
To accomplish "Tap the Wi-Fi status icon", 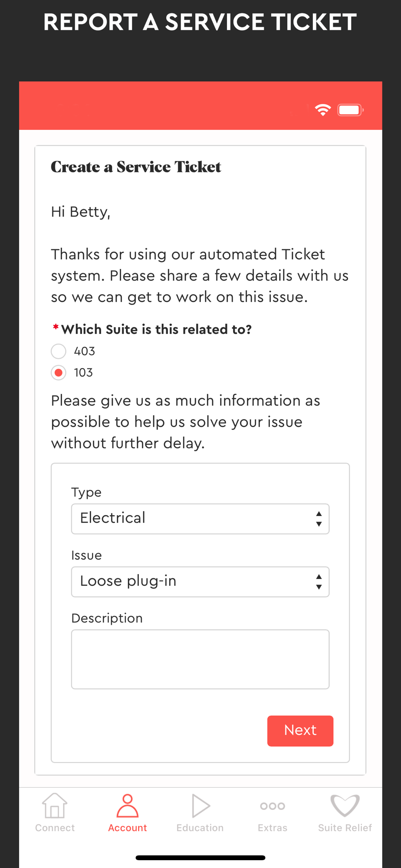I will [x=323, y=110].
